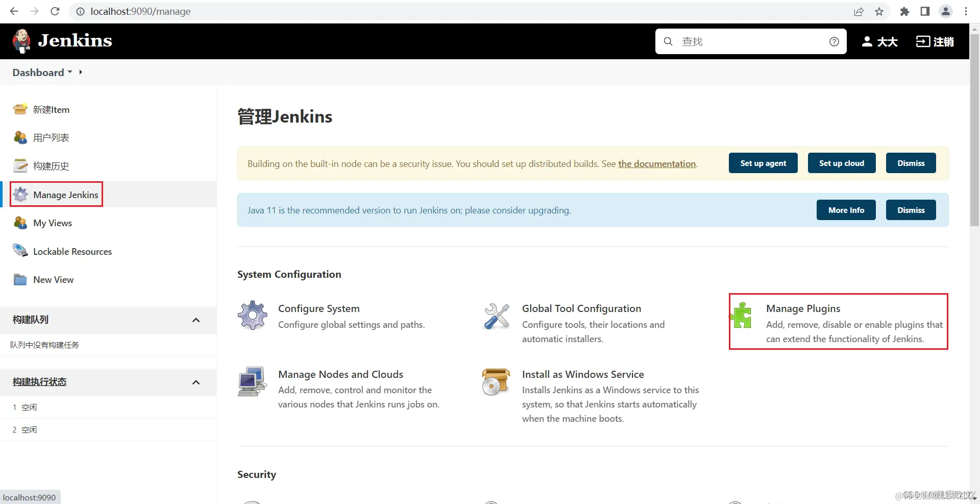Open the Dashboard breadcrumb dropdown arrow

click(70, 72)
